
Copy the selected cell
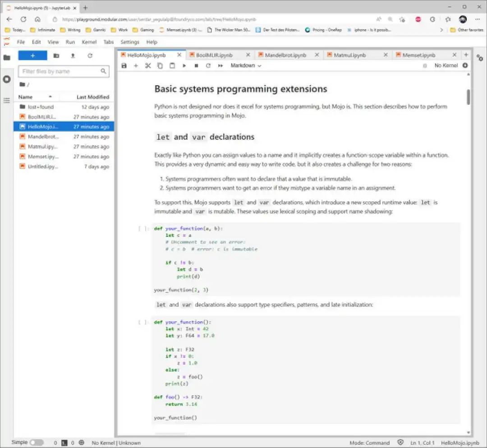pos(160,65)
